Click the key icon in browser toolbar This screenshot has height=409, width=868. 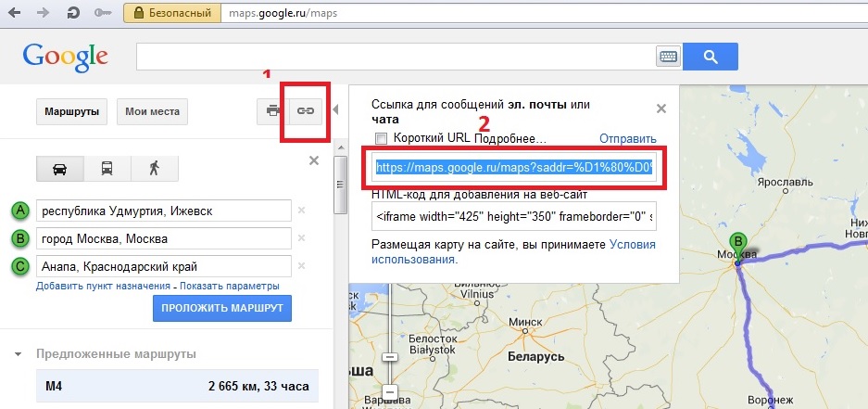[102, 13]
